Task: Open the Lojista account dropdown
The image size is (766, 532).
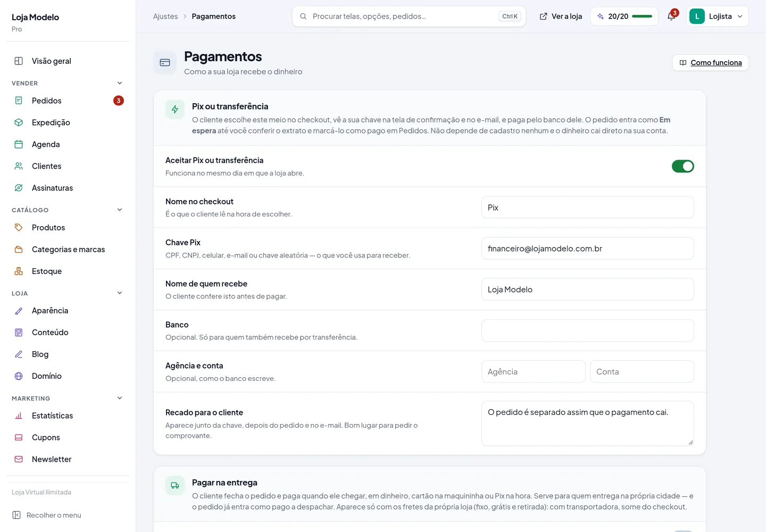Action: pos(718,16)
